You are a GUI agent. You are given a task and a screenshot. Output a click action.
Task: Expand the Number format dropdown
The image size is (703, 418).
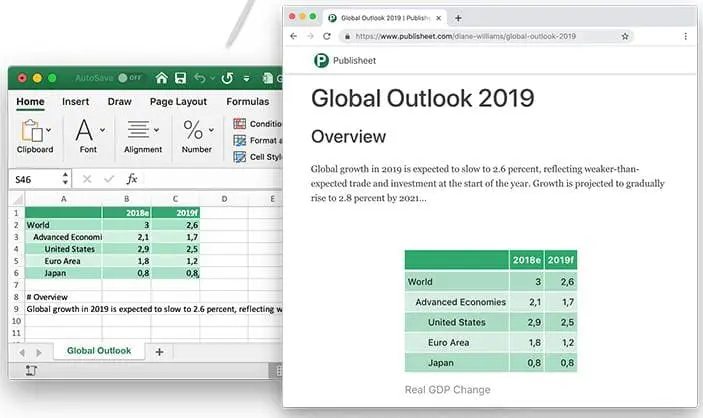211,130
